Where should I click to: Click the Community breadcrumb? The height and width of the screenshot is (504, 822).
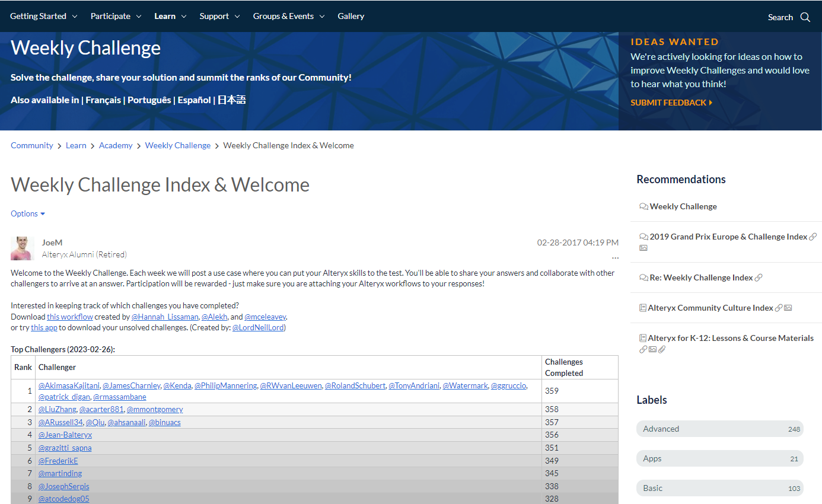[x=32, y=145]
